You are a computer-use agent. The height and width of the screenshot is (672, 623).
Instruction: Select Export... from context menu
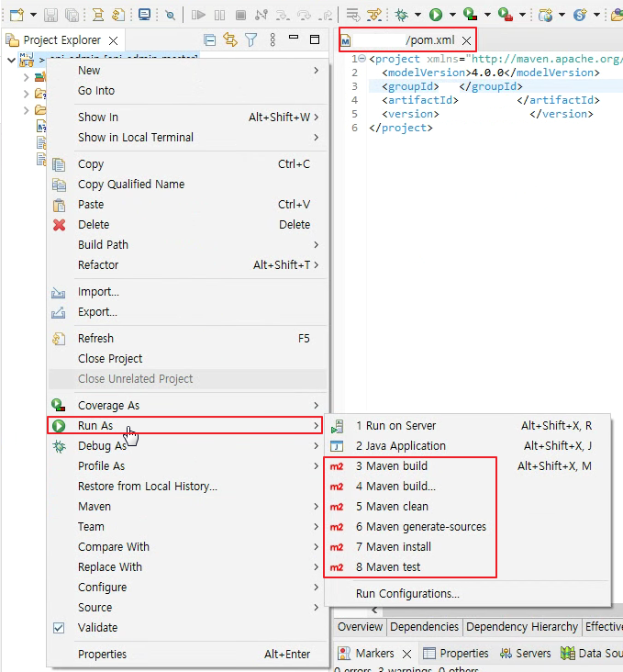187,311
